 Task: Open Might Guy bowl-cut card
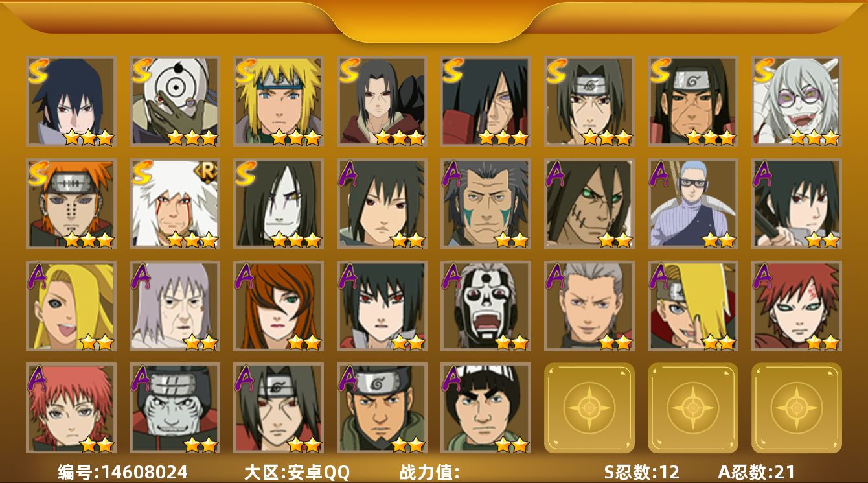coord(486,408)
